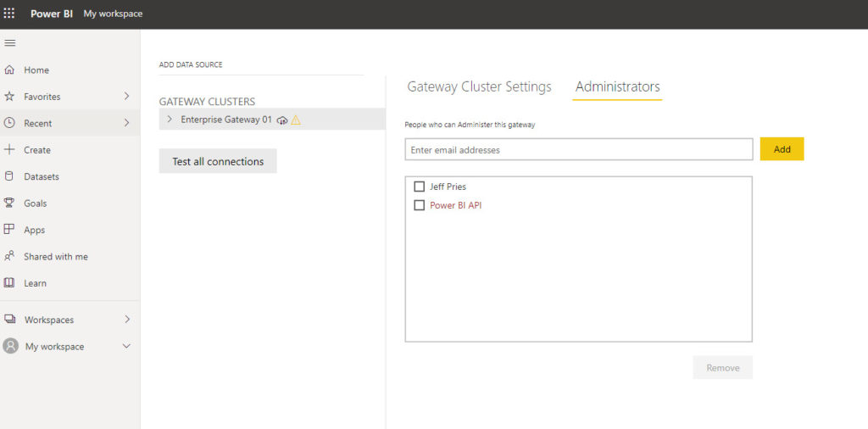Click the gateway warning triangle icon
The width and height of the screenshot is (868, 429).
[x=296, y=120]
